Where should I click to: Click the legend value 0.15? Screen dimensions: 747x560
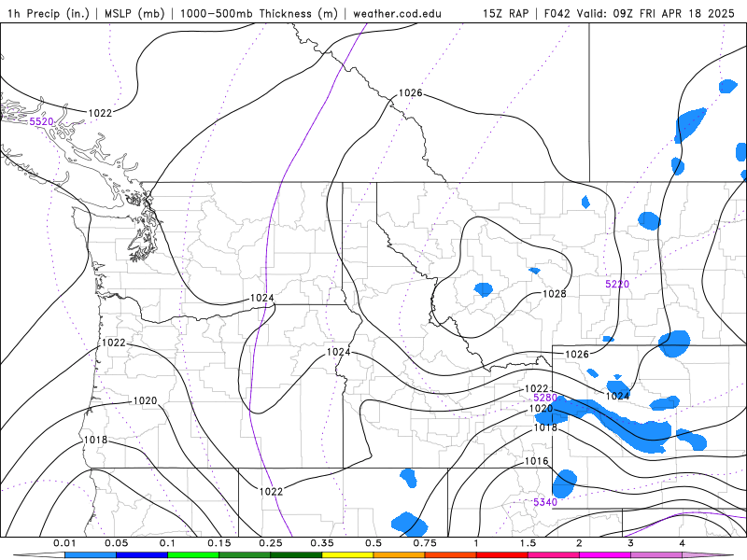pos(219,543)
